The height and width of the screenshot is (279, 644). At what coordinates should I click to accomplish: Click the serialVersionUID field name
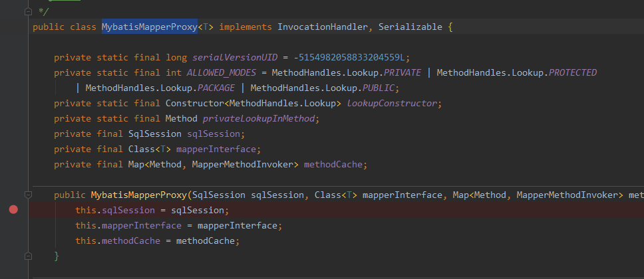pyautogui.click(x=235, y=57)
